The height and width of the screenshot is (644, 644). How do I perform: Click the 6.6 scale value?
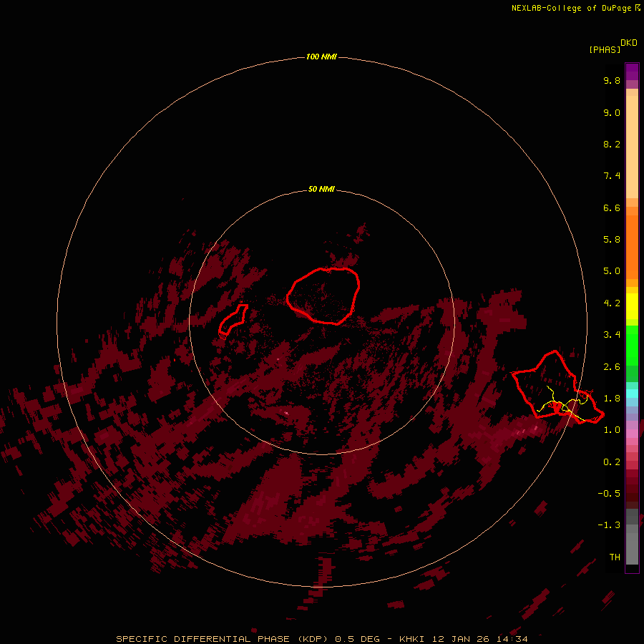[x=612, y=208]
